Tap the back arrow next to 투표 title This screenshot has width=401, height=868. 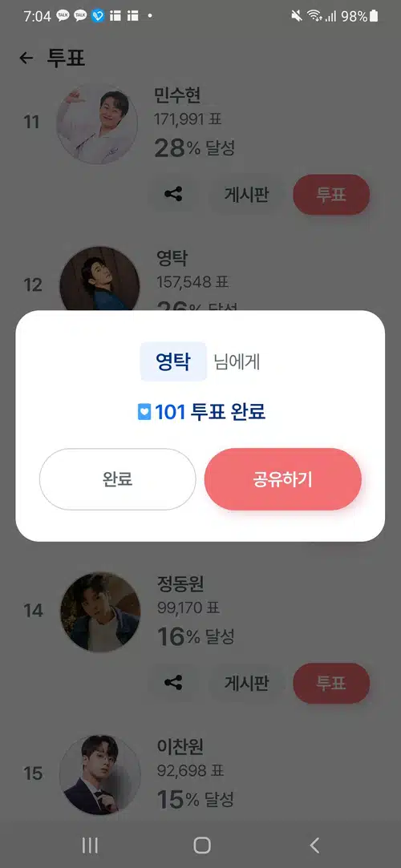coord(26,58)
